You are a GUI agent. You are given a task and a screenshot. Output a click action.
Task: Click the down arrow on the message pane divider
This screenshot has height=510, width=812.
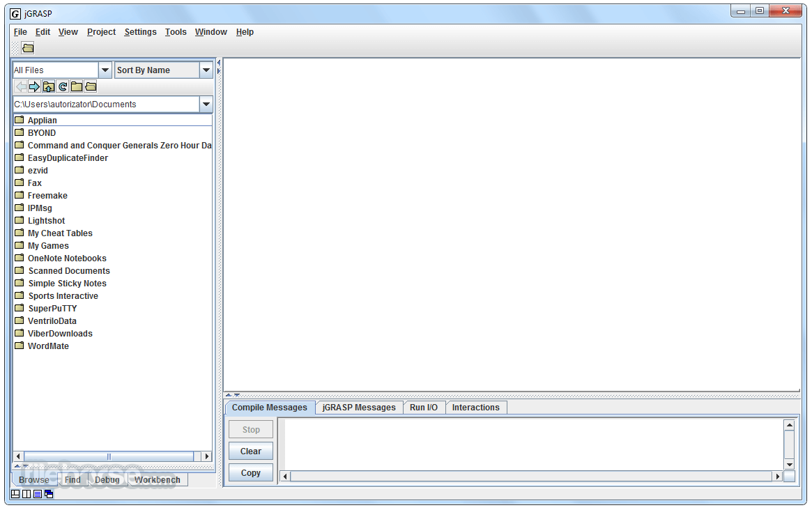(237, 395)
